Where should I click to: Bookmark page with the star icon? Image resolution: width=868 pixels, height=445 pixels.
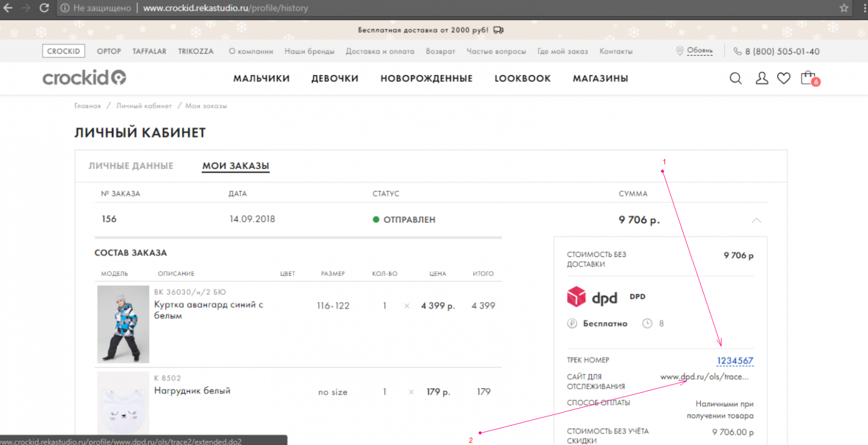[x=844, y=8]
